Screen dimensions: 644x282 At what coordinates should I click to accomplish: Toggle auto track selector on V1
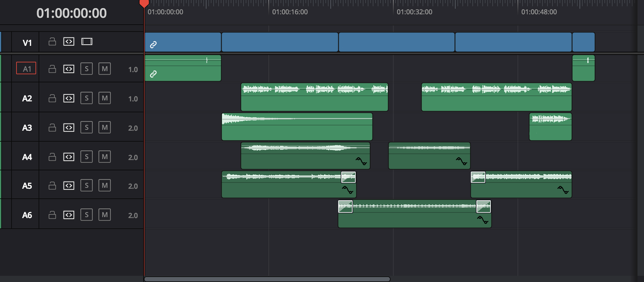click(x=69, y=41)
